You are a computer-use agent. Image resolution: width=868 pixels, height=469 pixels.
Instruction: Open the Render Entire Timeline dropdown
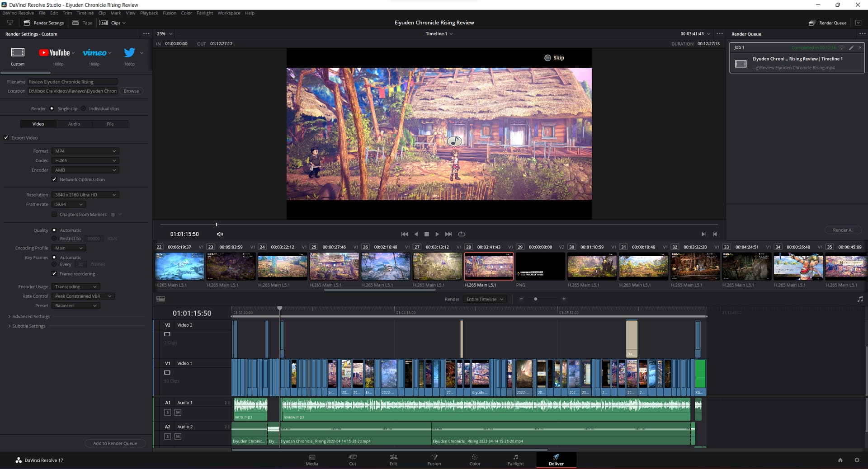(x=485, y=299)
